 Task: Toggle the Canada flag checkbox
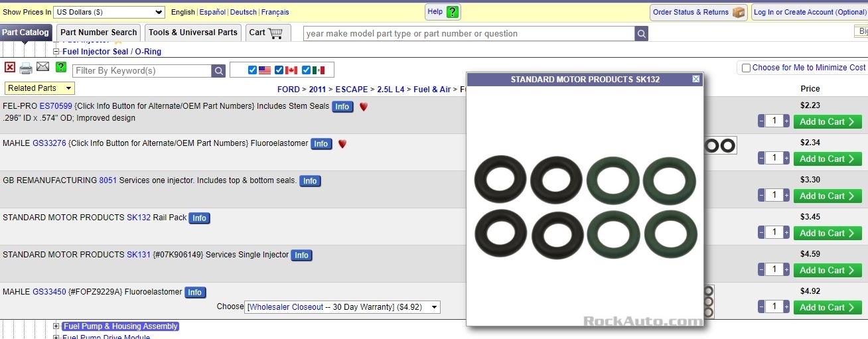coord(279,70)
